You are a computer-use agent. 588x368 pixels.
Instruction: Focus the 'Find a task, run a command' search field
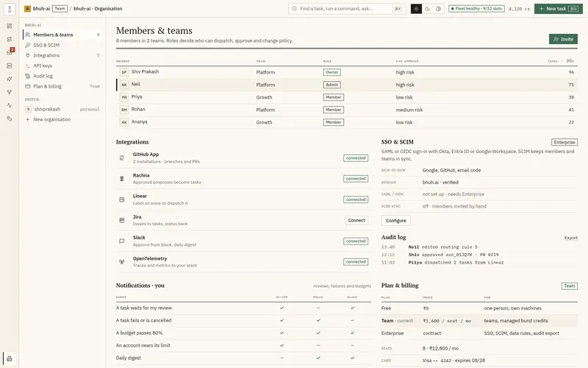pos(347,9)
